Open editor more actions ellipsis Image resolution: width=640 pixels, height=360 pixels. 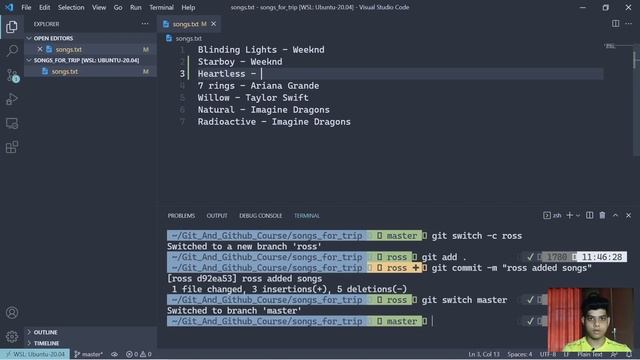(628, 24)
